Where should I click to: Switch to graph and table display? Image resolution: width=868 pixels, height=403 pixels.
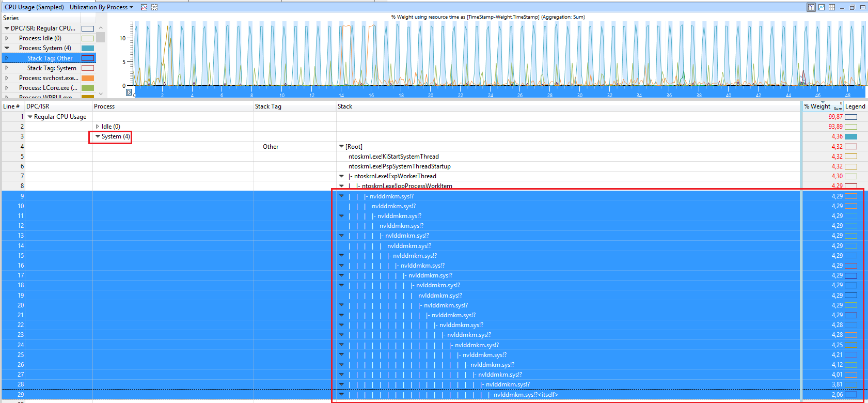tap(811, 7)
